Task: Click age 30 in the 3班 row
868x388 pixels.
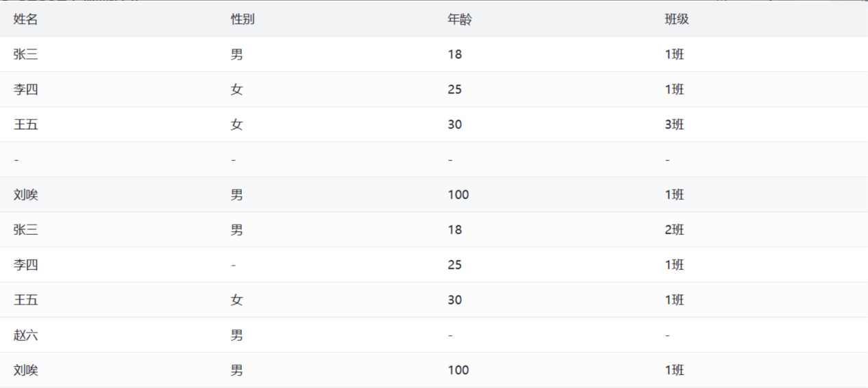Action: 455,125
